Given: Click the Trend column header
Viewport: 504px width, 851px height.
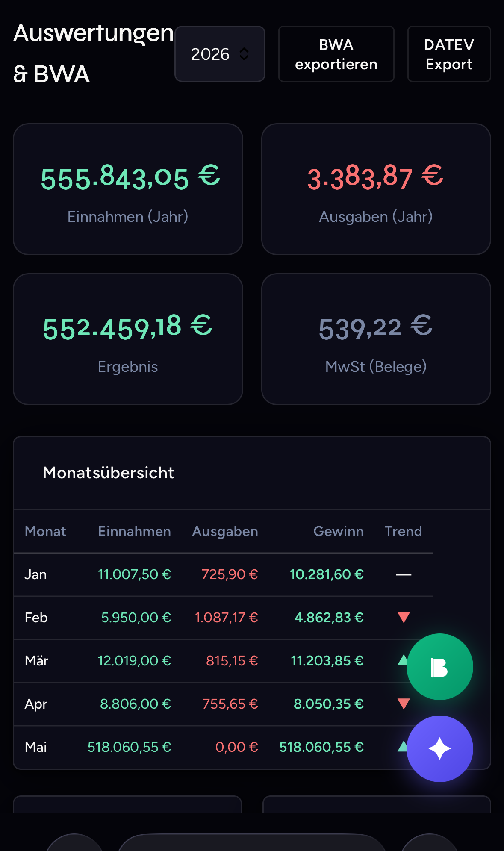Looking at the screenshot, I should [403, 531].
